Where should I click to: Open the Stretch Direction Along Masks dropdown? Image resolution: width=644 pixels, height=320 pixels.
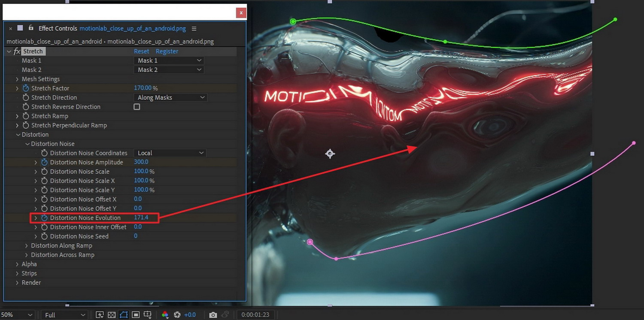pyautogui.click(x=171, y=97)
